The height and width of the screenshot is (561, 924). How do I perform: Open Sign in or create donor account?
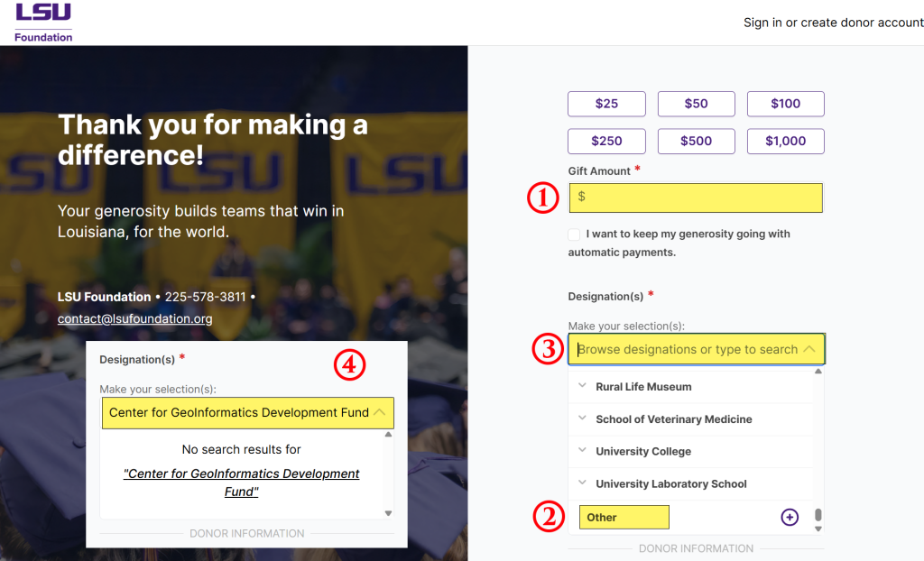[833, 23]
